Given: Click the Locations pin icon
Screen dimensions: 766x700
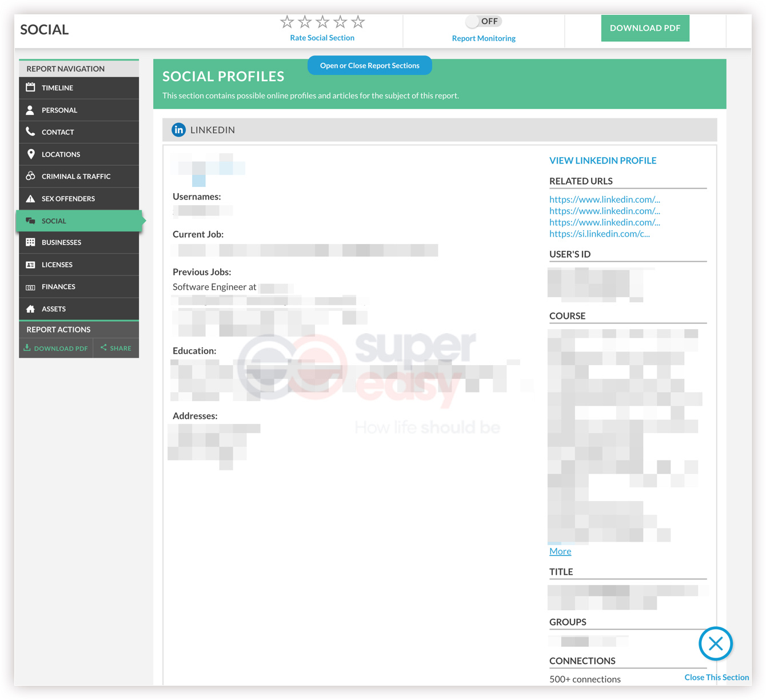Looking at the screenshot, I should click(x=30, y=154).
